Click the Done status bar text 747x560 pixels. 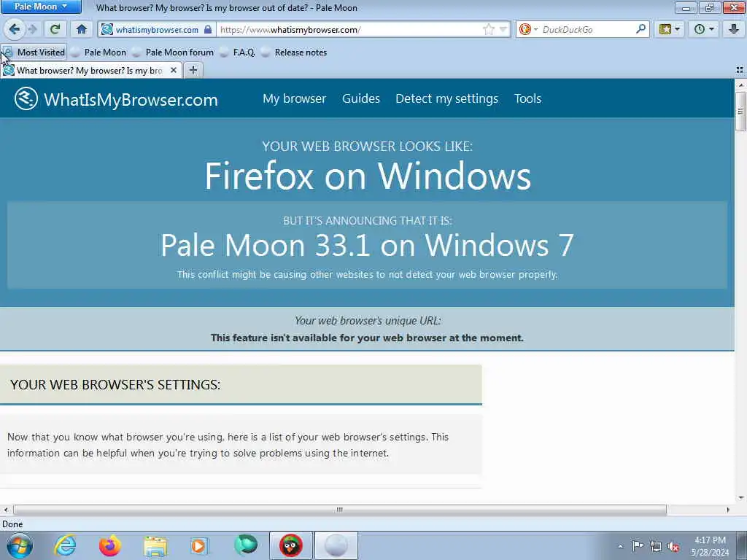click(12, 524)
